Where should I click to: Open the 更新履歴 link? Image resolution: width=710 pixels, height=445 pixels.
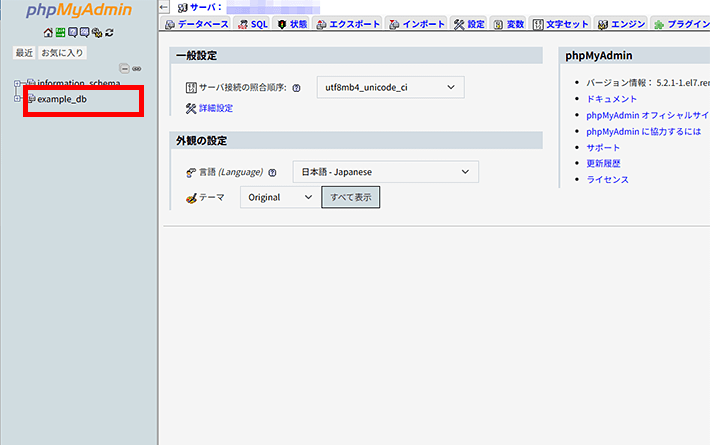(603, 163)
